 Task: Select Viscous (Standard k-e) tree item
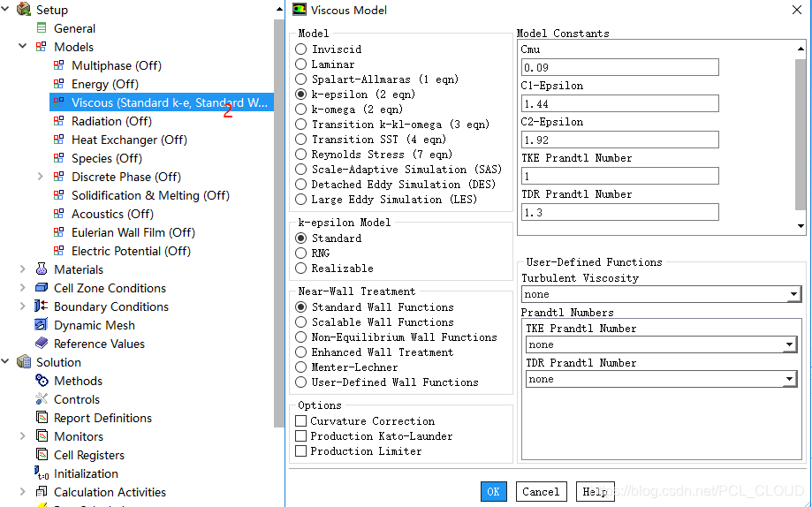[162, 102]
